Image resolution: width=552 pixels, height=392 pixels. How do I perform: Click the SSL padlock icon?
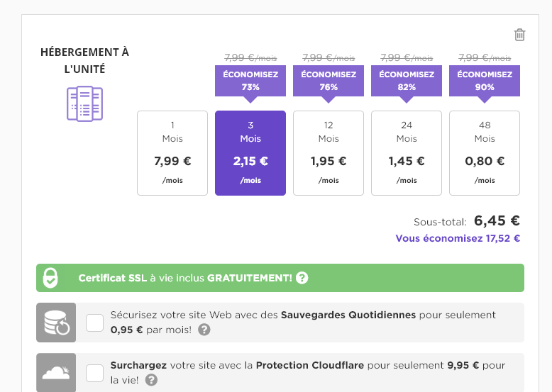(x=50, y=278)
